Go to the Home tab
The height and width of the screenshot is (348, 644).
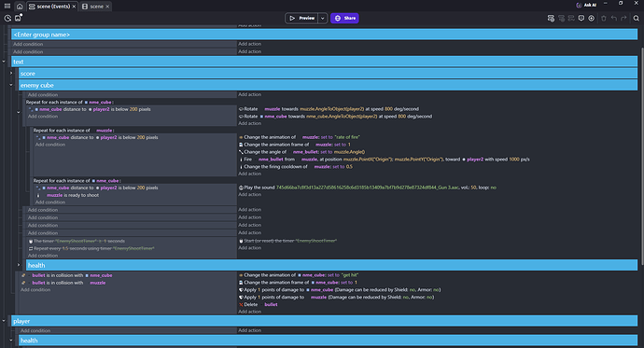(x=20, y=7)
